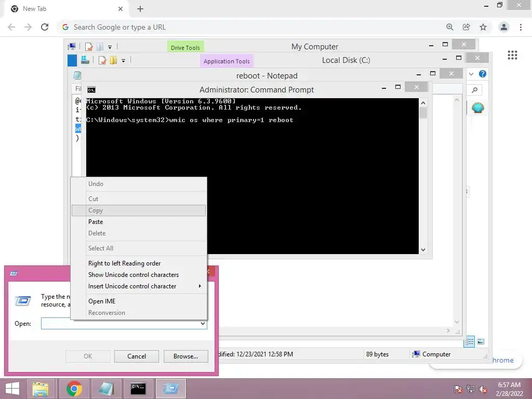
Task: Click Select All in context menu
Action: (x=139, y=248)
